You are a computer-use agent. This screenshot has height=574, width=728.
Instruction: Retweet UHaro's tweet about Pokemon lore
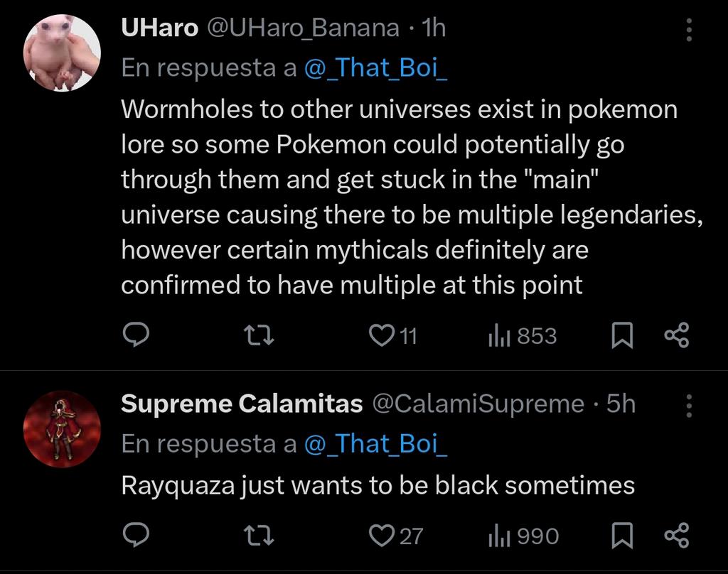pos(259,335)
